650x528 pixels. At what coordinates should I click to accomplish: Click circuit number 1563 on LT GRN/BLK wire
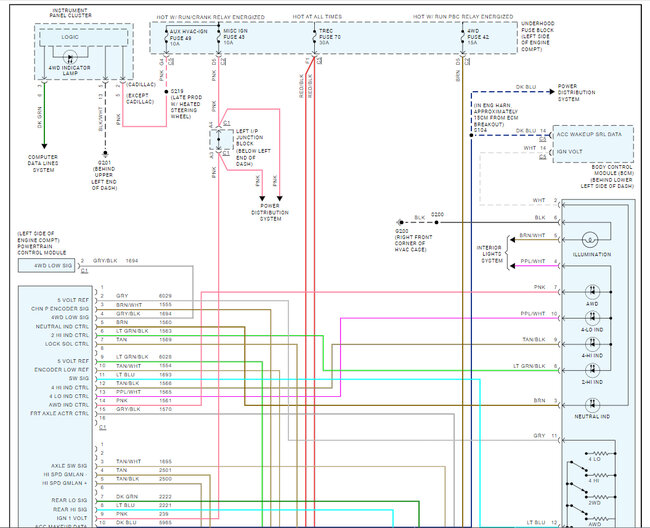coord(165,331)
